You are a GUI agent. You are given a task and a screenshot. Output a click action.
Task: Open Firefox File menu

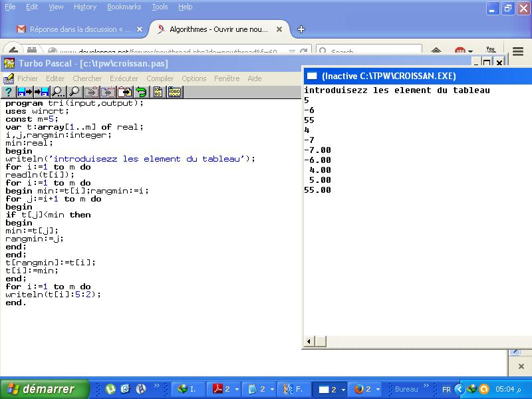click(10, 7)
